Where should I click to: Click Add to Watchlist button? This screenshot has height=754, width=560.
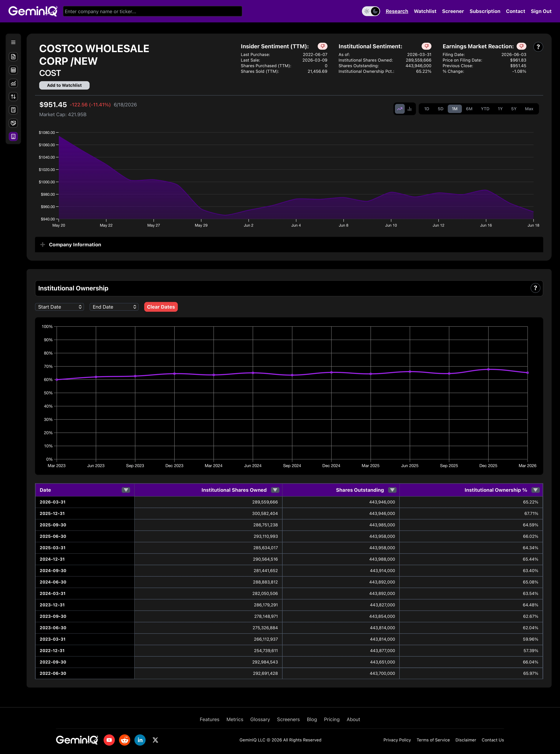(64, 85)
